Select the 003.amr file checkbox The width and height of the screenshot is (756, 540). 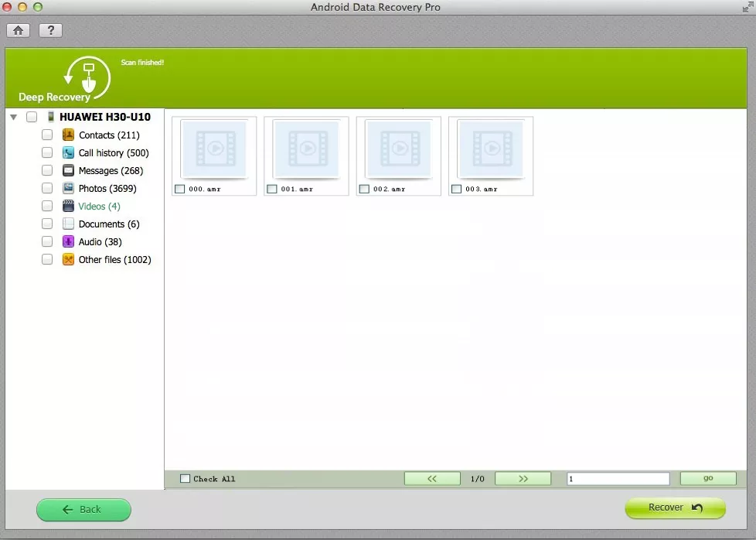(457, 190)
